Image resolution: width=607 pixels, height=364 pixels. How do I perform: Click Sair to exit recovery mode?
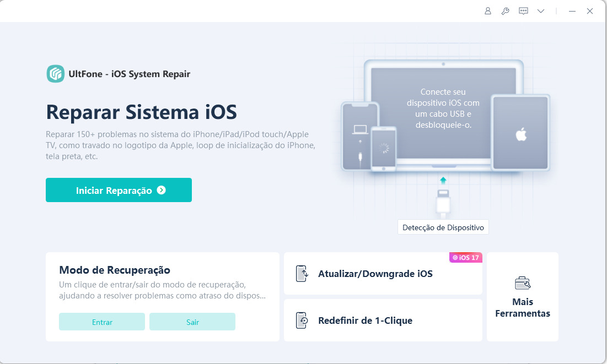[192, 322]
